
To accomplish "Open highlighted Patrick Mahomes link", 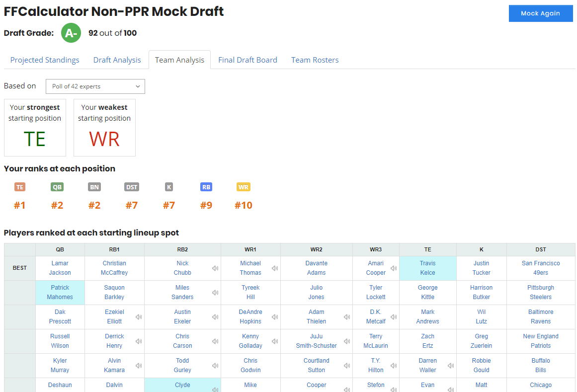I will 60,292.
